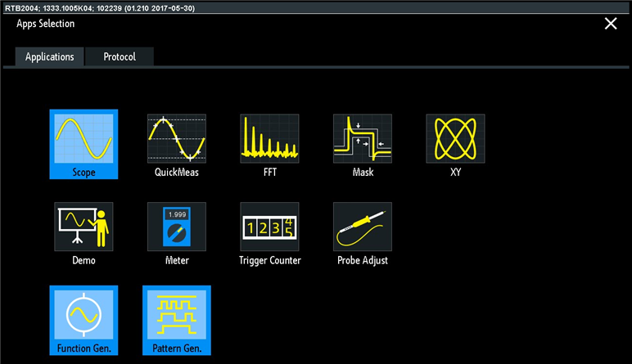Open the Mask test app
This screenshot has height=364, width=632.
(x=363, y=144)
